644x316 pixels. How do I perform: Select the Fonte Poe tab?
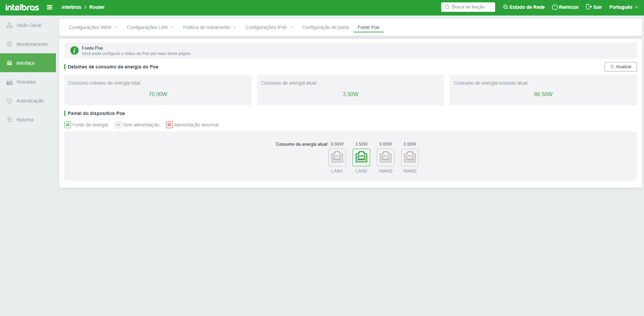pos(368,27)
